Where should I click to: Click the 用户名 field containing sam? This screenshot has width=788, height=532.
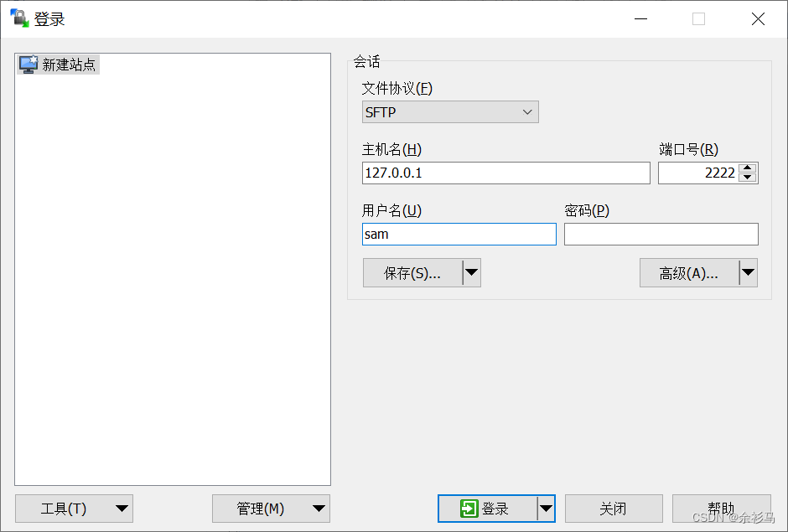click(x=459, y=235)
